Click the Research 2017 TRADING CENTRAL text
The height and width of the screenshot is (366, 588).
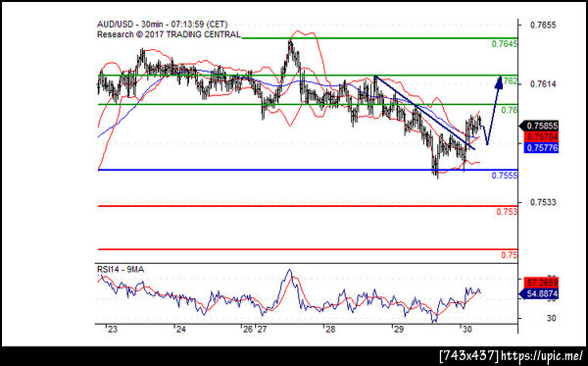click(x=169, y=34)
